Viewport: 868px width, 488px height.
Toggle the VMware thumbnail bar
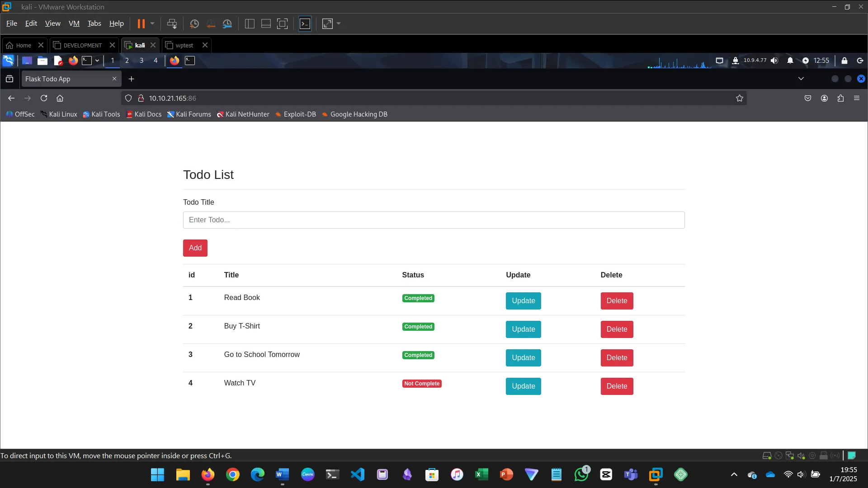point(266,23)
